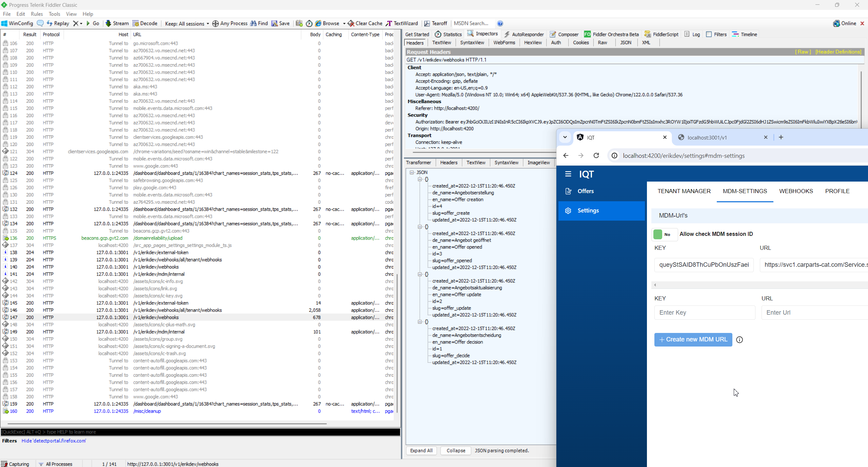
Task: Open the Chrome tab search dropdown
Action: pyautogui.click(x=565, y=137)
